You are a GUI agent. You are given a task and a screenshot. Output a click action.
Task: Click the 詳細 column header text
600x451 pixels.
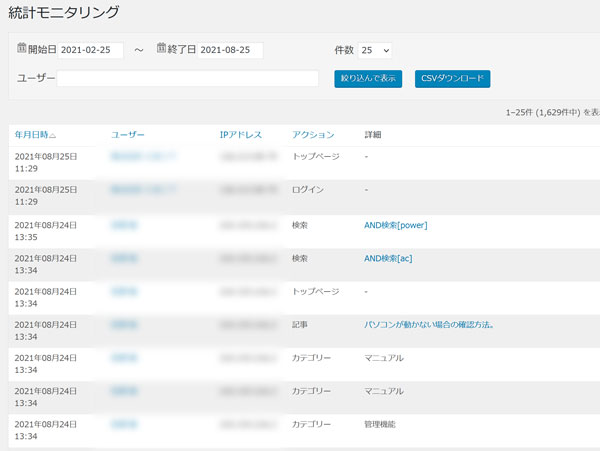372,135
